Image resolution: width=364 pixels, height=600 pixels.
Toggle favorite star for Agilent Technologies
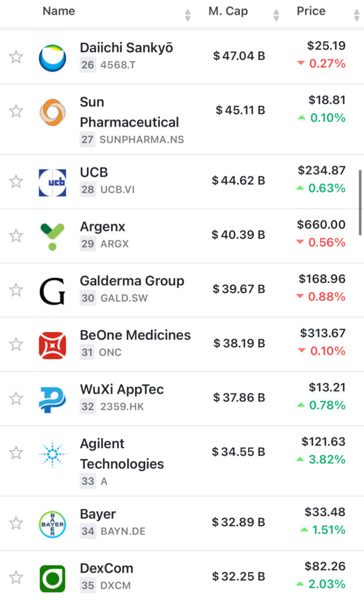[16, 453]
